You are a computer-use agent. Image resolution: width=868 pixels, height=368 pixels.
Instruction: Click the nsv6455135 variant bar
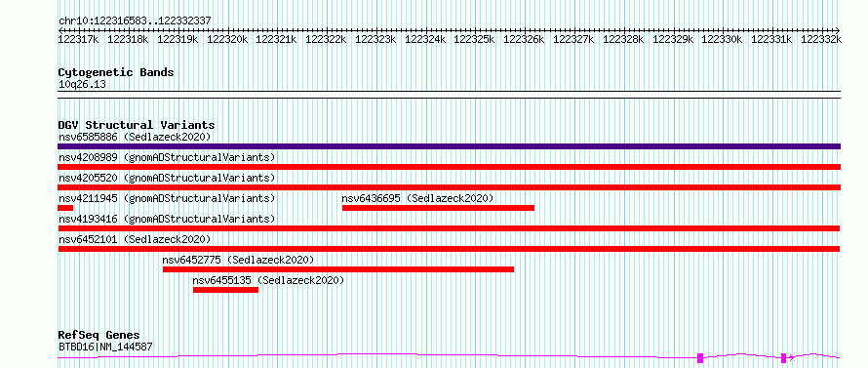pos(225,290)
